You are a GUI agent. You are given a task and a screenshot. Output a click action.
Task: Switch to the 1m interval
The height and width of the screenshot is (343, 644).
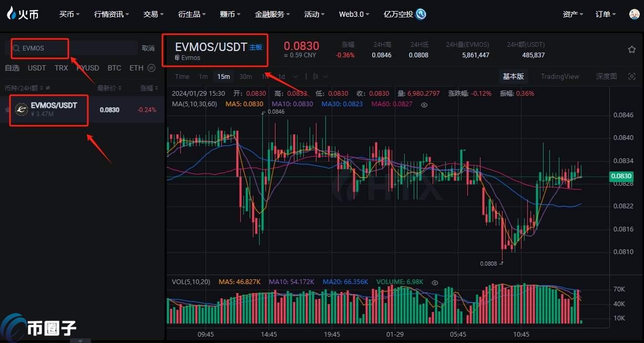203,76
